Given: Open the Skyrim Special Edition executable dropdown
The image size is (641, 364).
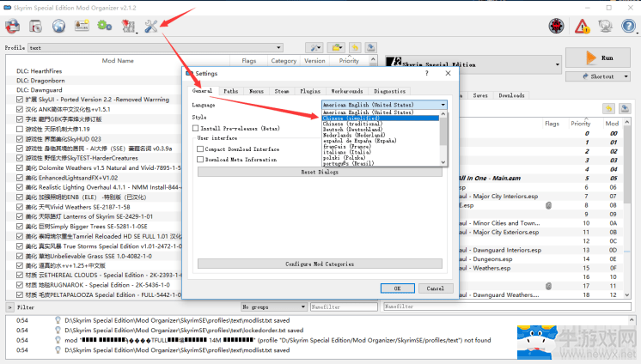Looking at the screenshot, I should click(x=473, y=64).
